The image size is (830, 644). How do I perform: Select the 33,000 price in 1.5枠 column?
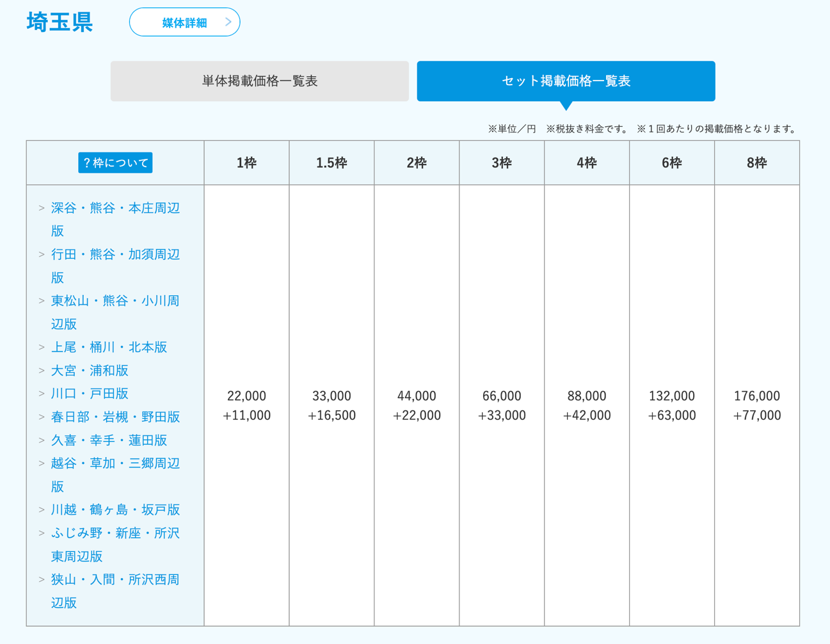tap(331, 396)
